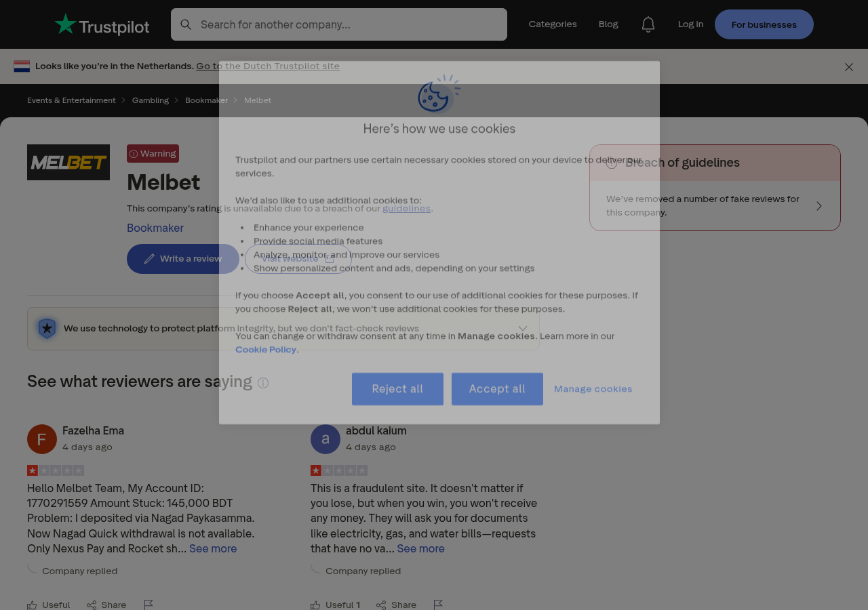Click the Accept all button
Viewport: 868px width, 610px height.
pos(497,389)
